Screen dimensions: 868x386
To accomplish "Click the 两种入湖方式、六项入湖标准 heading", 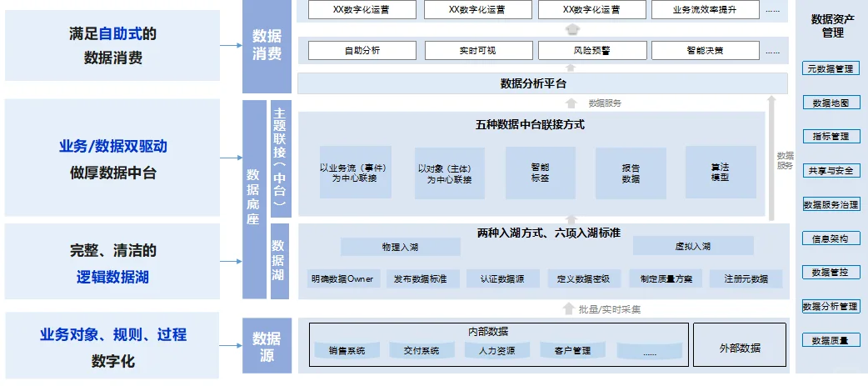I will tap(549, 233).
